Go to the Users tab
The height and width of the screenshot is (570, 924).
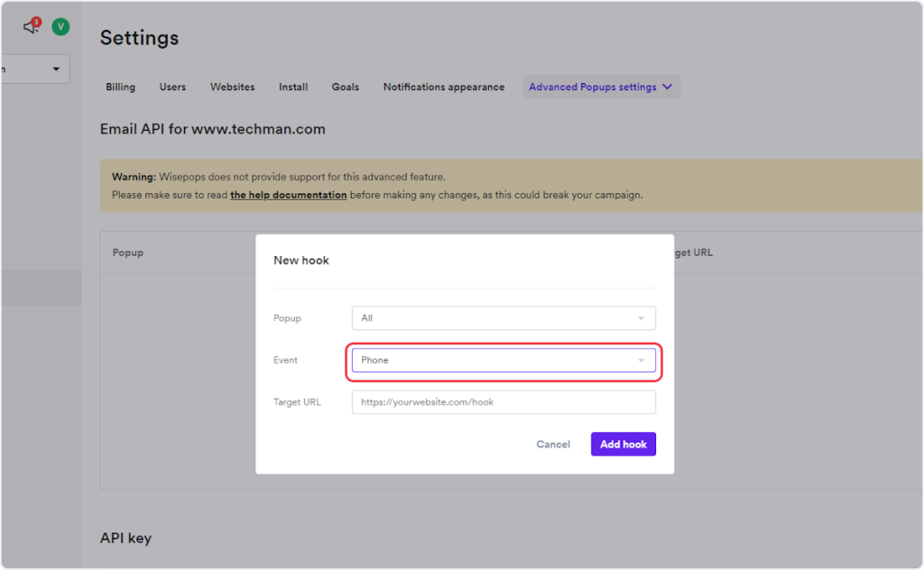click(x=172, y=87)
